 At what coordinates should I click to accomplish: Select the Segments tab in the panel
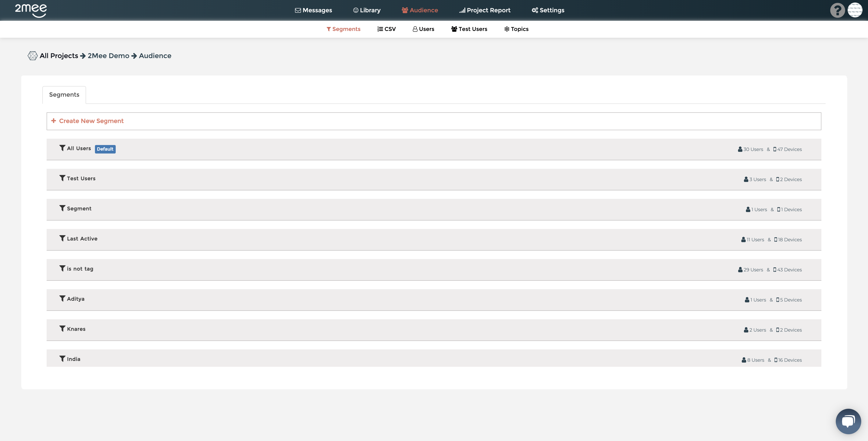pos(64,95)
